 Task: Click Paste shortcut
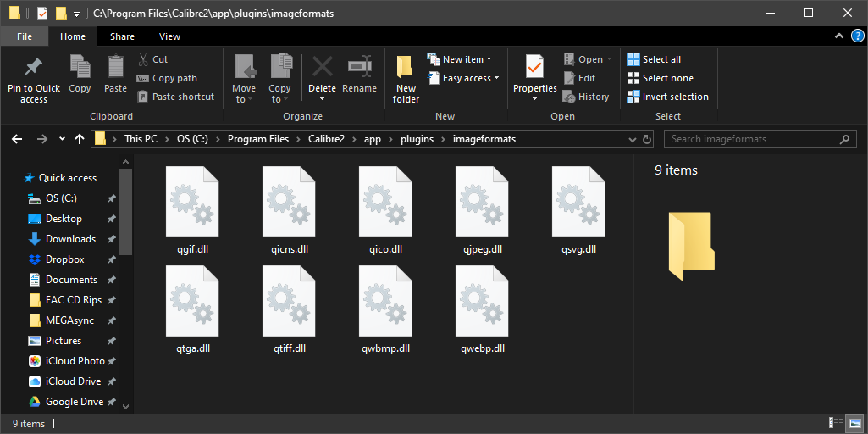coord(175,97)
